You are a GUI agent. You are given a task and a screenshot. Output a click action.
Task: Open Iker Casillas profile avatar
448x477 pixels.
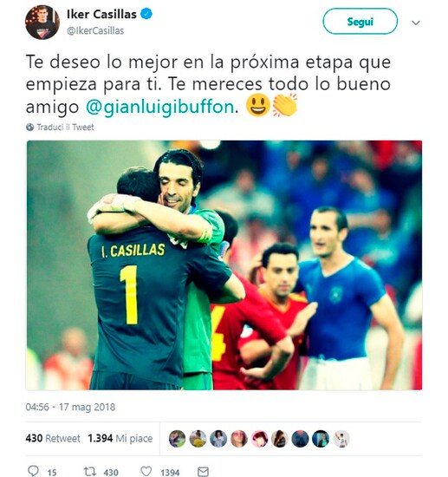[42, 23]
